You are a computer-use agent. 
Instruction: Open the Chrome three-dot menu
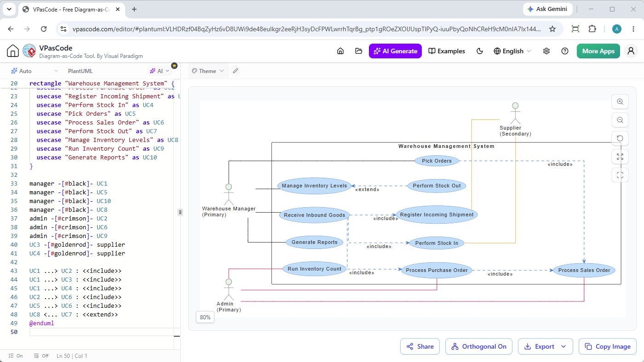(x=633, y=28)
